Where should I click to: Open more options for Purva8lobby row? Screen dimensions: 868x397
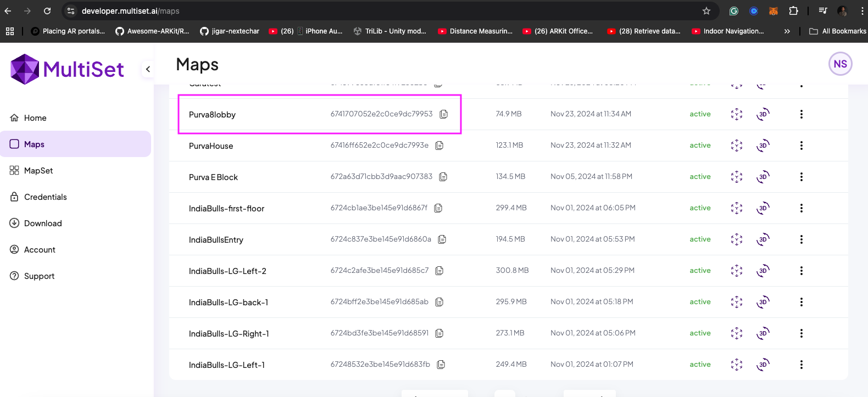(x=801, y=114)
